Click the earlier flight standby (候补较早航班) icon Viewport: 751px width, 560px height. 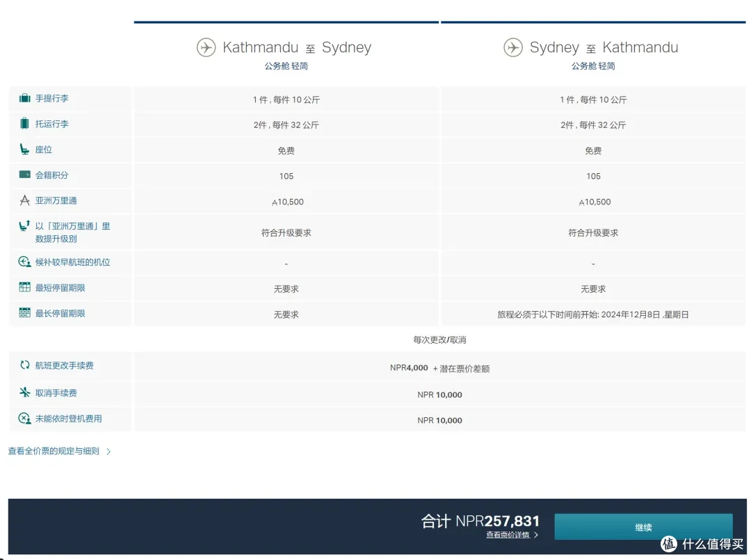(25, 262)
